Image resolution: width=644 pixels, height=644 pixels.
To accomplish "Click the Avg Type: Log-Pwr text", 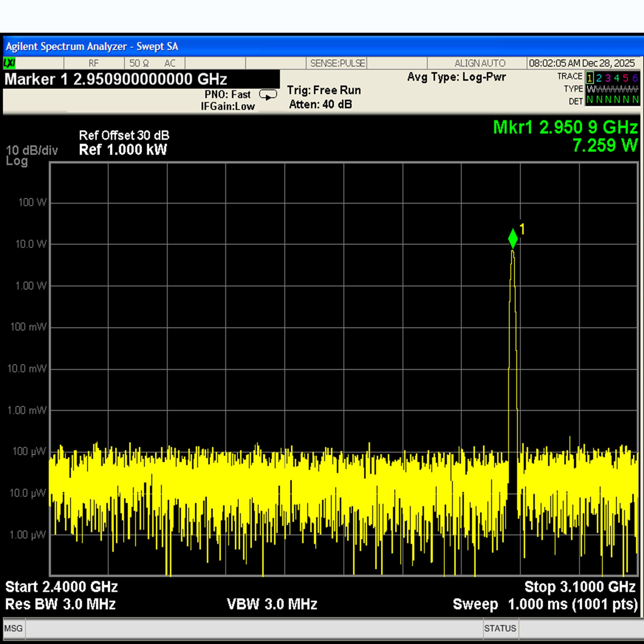I will 457,77.
